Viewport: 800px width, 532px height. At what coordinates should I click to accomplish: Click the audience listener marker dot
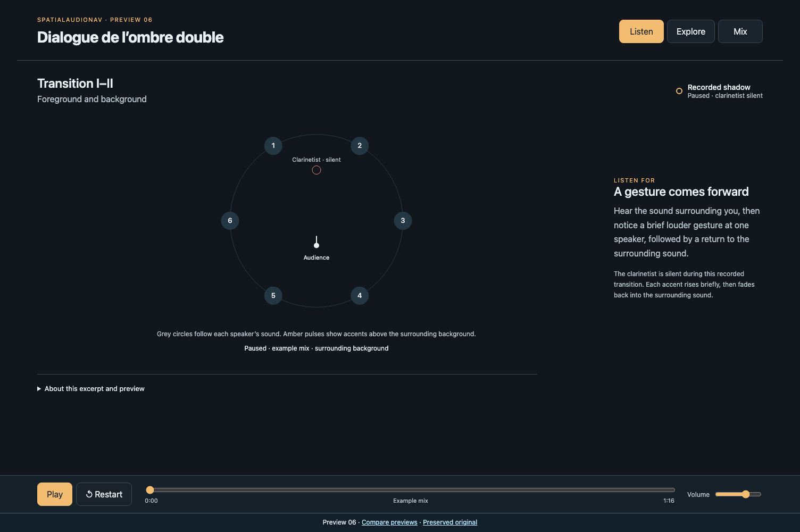pyautogui.click(x=316, y=245)
